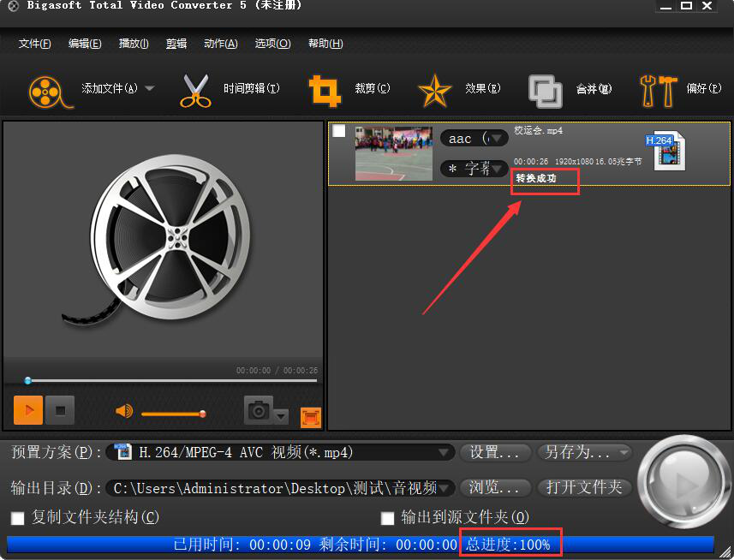Click the 00:00:00 / 00:00:26 time display
The height and width of the screenshot is (560, 734).
click(277, 371)
